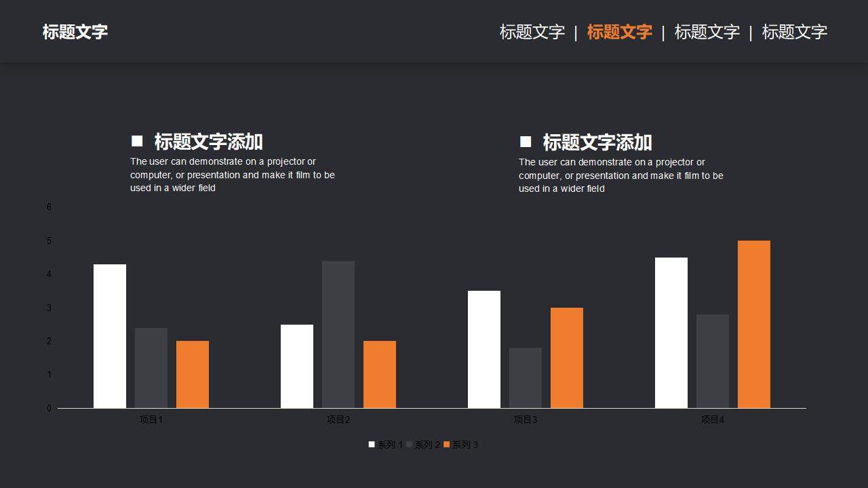Select the 系列 1 legend label

click(390, 445)
